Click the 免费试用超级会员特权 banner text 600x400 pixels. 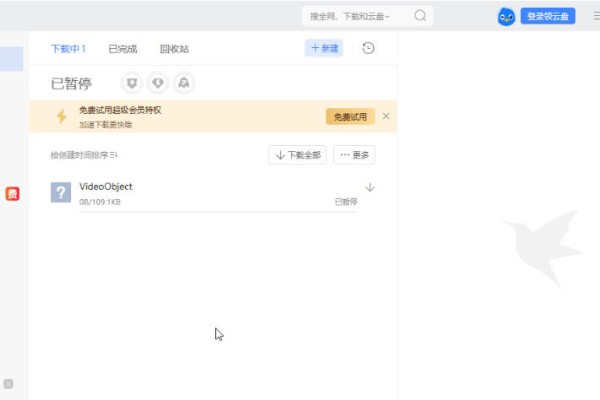point(120,110)
